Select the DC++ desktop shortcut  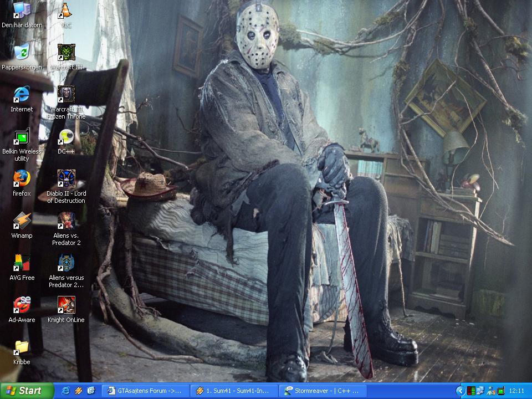click(66, 141)
